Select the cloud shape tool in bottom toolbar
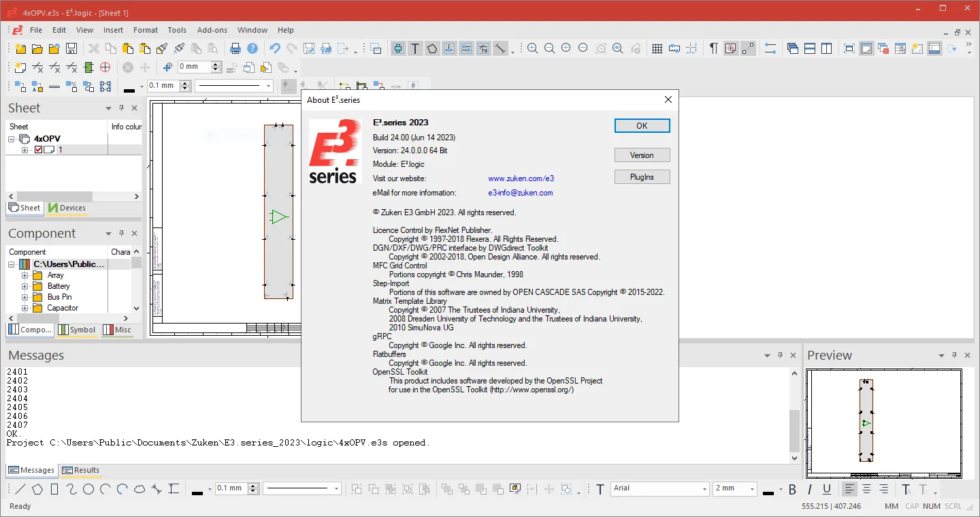The width and height of the screenshot is (980, 517). click(x=140, y=489)
